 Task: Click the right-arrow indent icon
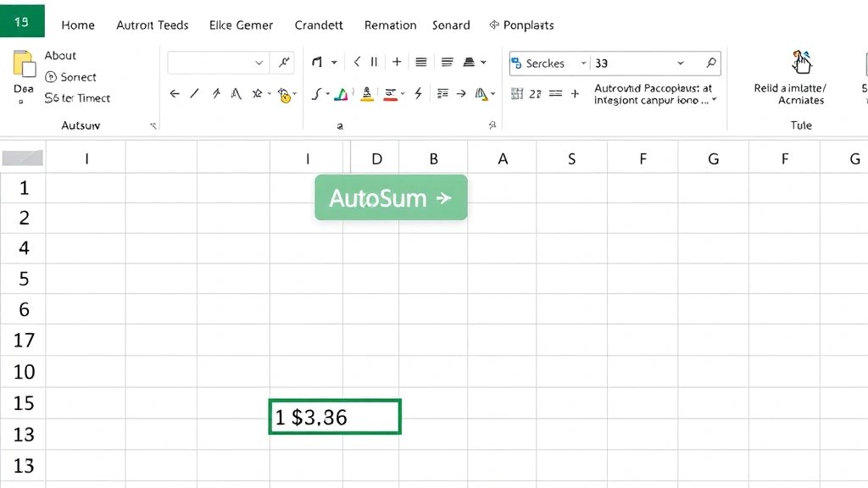(461, 94)
